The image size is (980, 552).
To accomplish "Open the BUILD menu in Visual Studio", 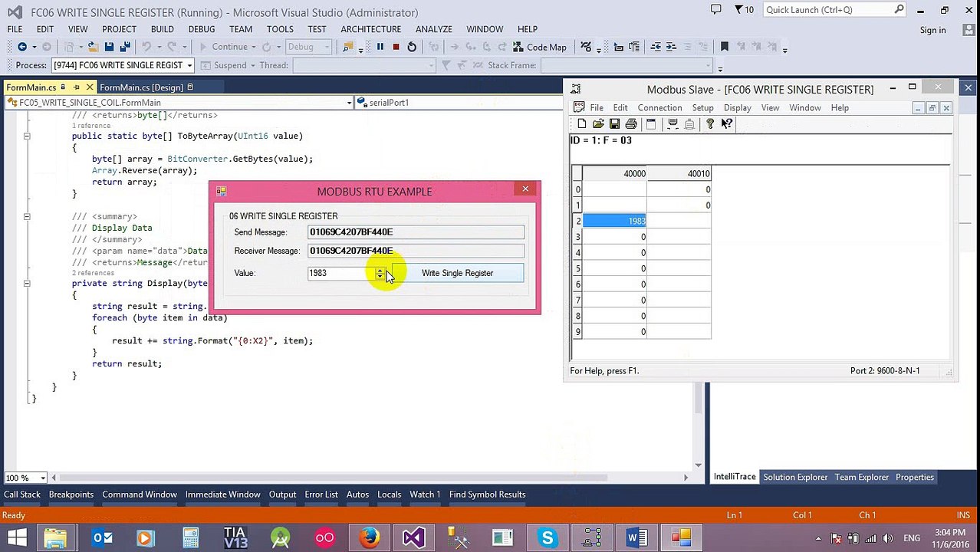I will pyautogui.click(x=162, y=29).
